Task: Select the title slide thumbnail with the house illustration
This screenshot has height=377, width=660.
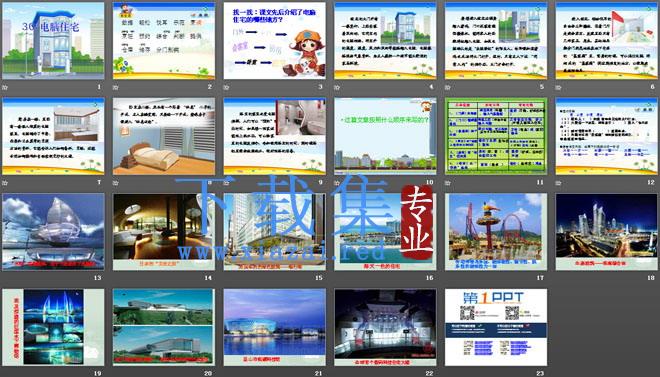Action: 53,41
